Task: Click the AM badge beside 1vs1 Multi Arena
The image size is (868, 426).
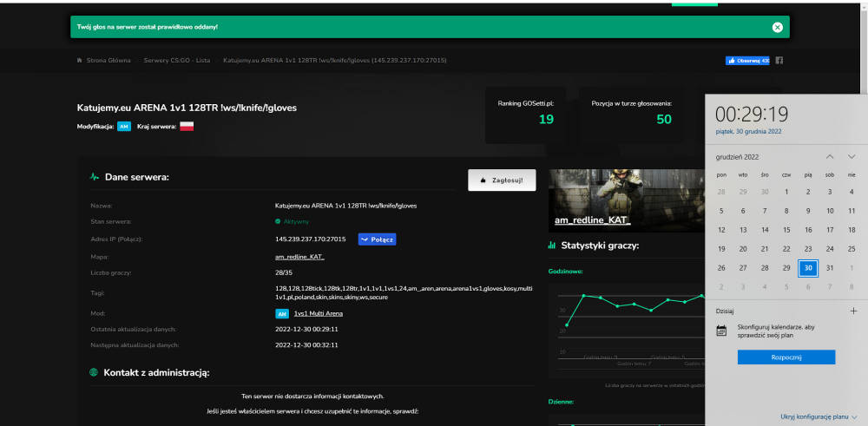Action: point(282,314)
